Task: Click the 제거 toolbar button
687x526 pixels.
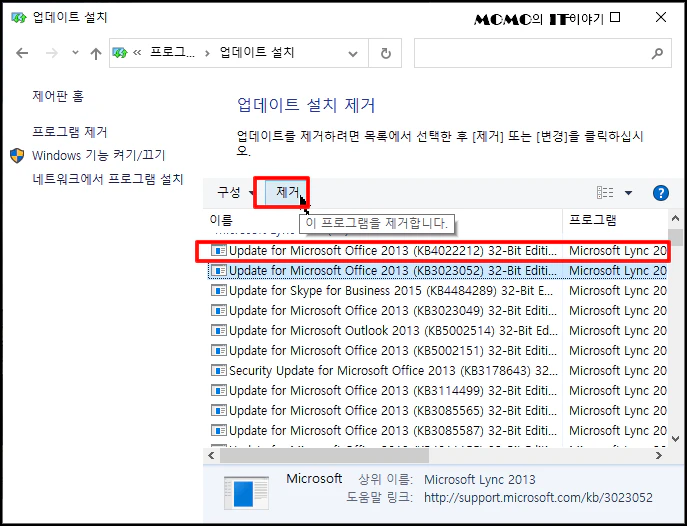Action: [287, 192]
